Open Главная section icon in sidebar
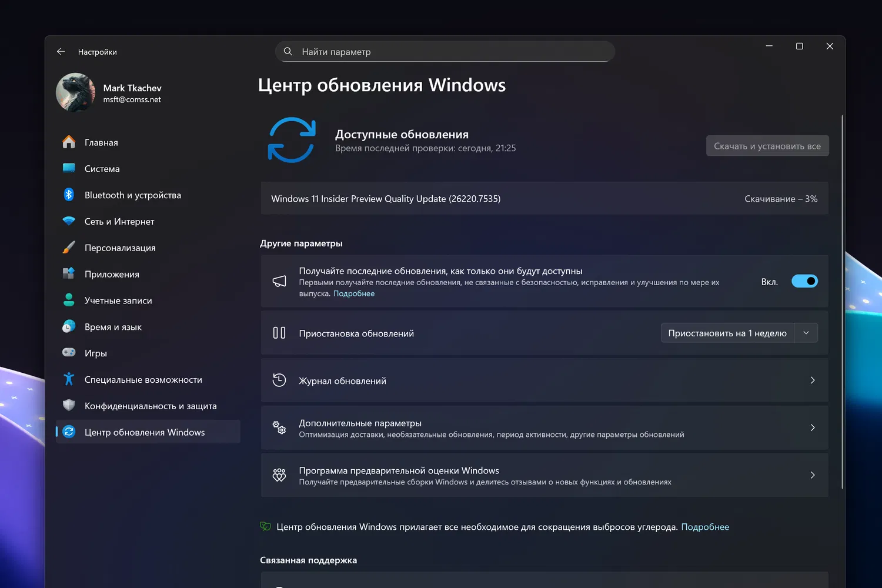This screenshot has height=588, width=882. [x=69, y=142]
